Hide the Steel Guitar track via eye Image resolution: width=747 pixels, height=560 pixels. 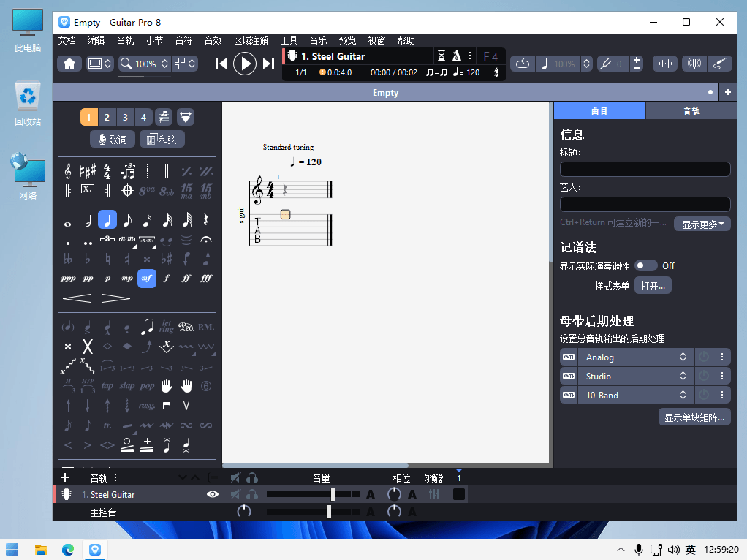pos(213,494)
